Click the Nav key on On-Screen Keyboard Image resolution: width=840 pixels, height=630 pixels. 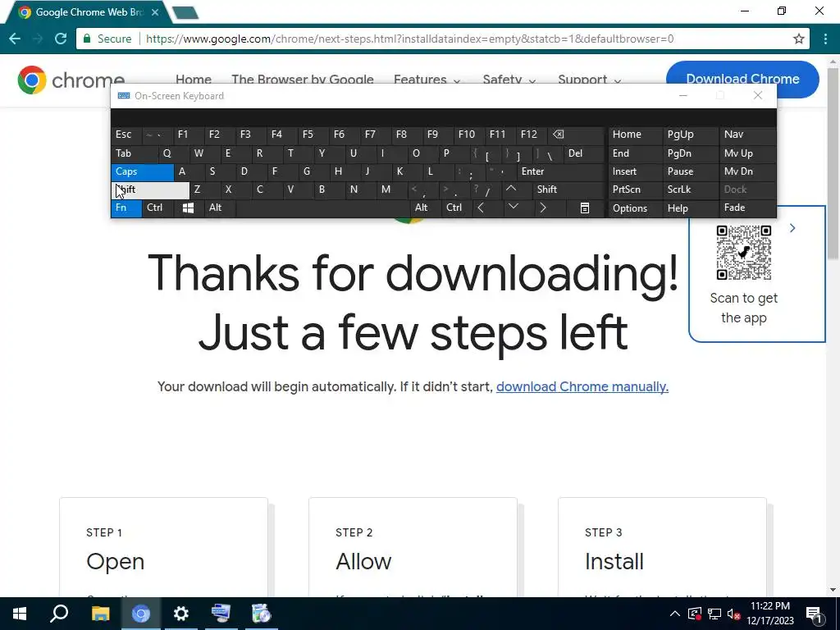pyautogui.click(x=748, y=135)
